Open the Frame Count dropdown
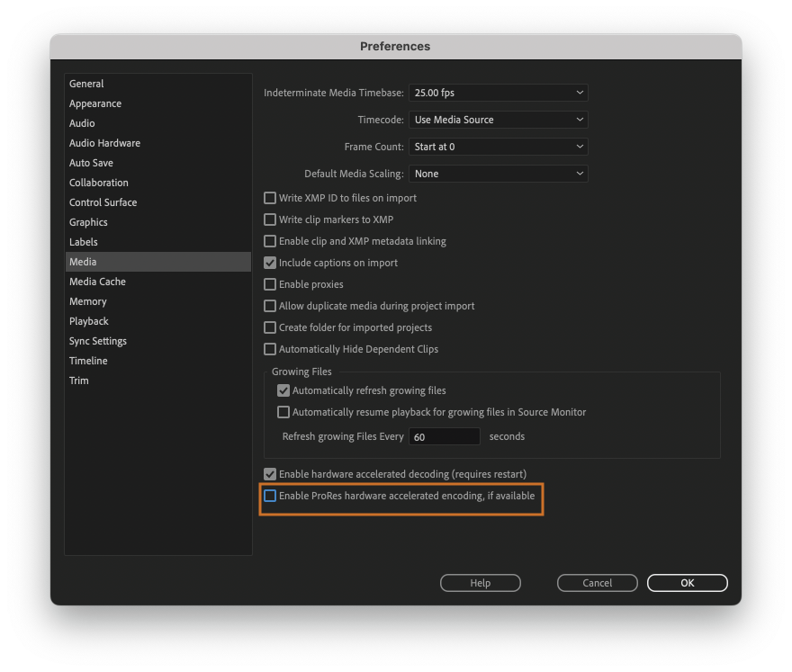This screenshot has height=672, width=792. click(x=498, y=147)
